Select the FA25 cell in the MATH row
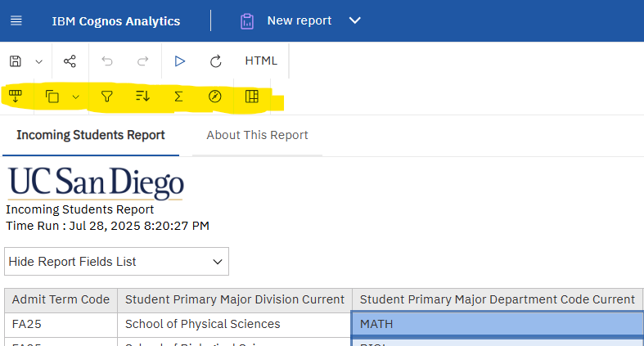This screenshot has height=346, width=644. coord(61,324)
